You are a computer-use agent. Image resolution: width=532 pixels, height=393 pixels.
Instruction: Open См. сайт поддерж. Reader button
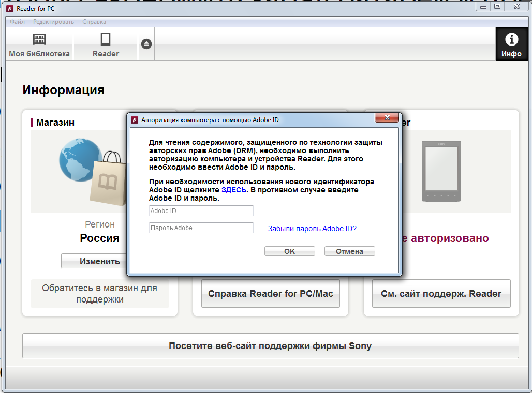click(441, 294)
